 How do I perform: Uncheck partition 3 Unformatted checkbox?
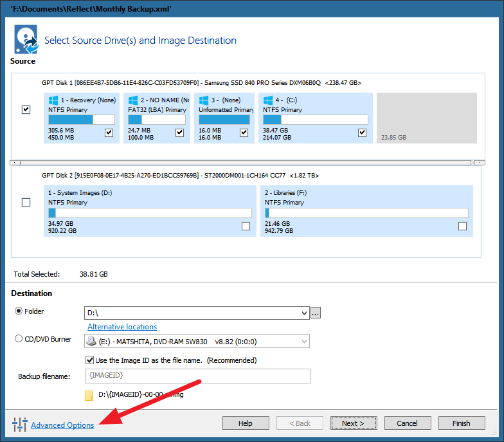point(244,133)
